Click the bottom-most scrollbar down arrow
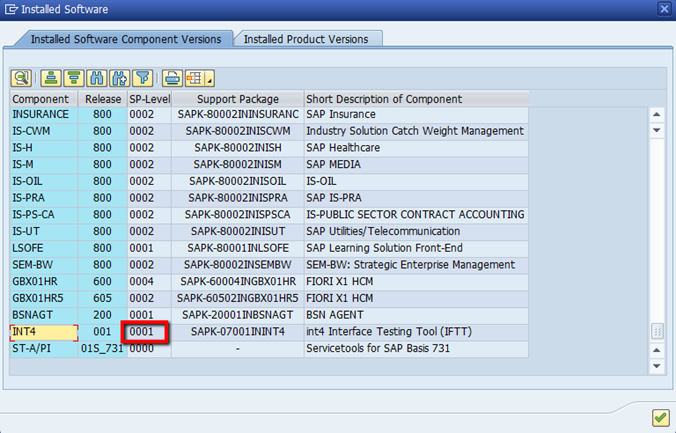Viewport: 676px width, 433px height. pos(657,366)
